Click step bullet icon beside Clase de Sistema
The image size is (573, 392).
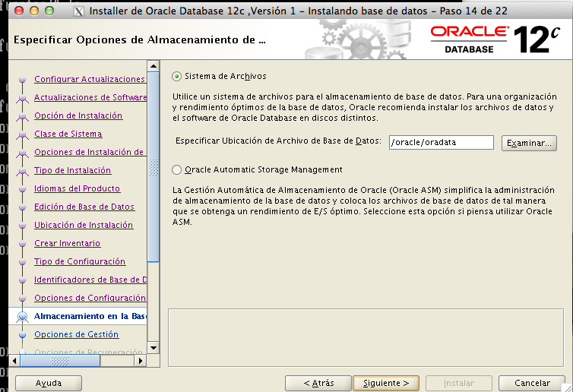tap(22, 134)
